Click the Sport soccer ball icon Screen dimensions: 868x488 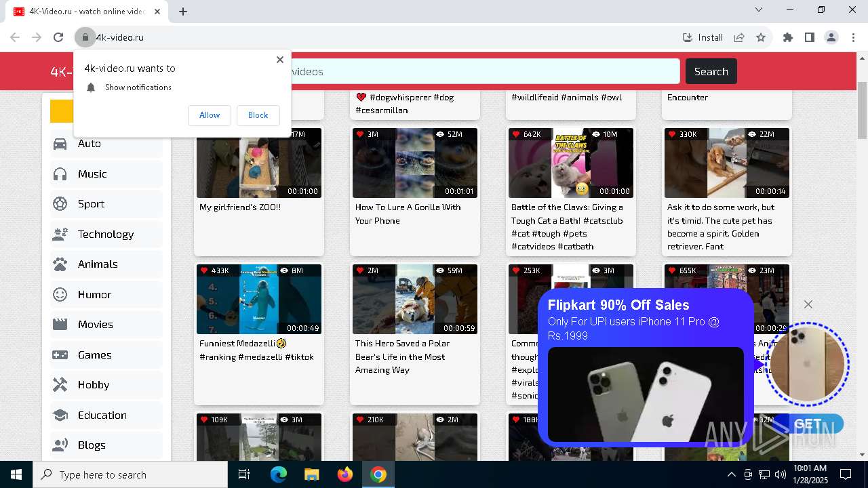click(60, 204)
